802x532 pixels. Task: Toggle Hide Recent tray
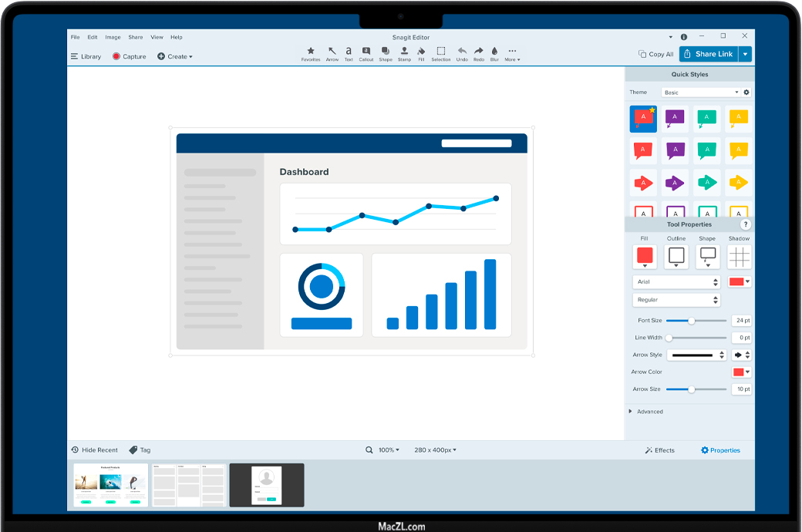[x=95, y=450]
